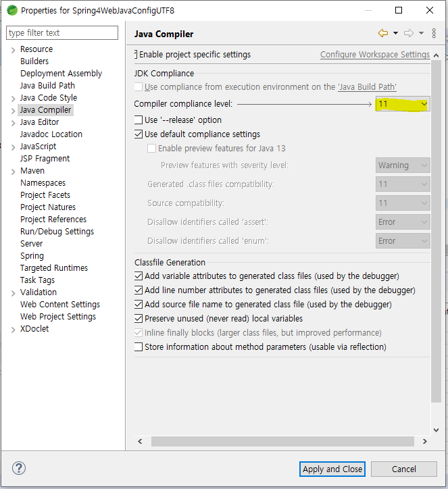The image size is (448, 489).
Task: Open Generated .class files compatibility dropdown
Action: click(403, 184)
